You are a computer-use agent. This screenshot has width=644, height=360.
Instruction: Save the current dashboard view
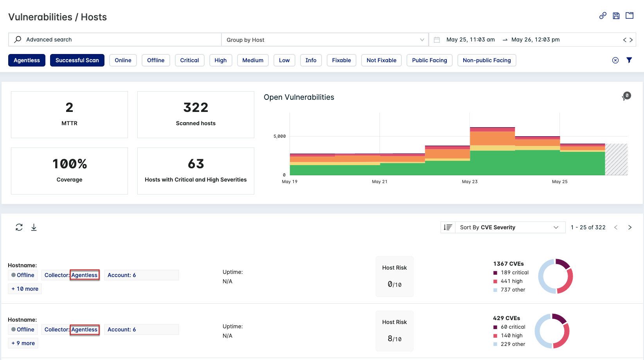pos(616,16)
